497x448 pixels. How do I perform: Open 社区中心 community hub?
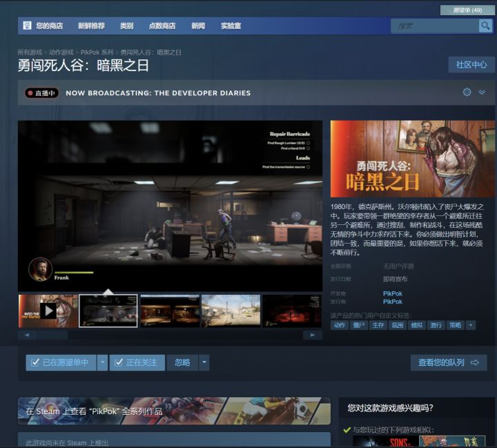tap(471, 65)
